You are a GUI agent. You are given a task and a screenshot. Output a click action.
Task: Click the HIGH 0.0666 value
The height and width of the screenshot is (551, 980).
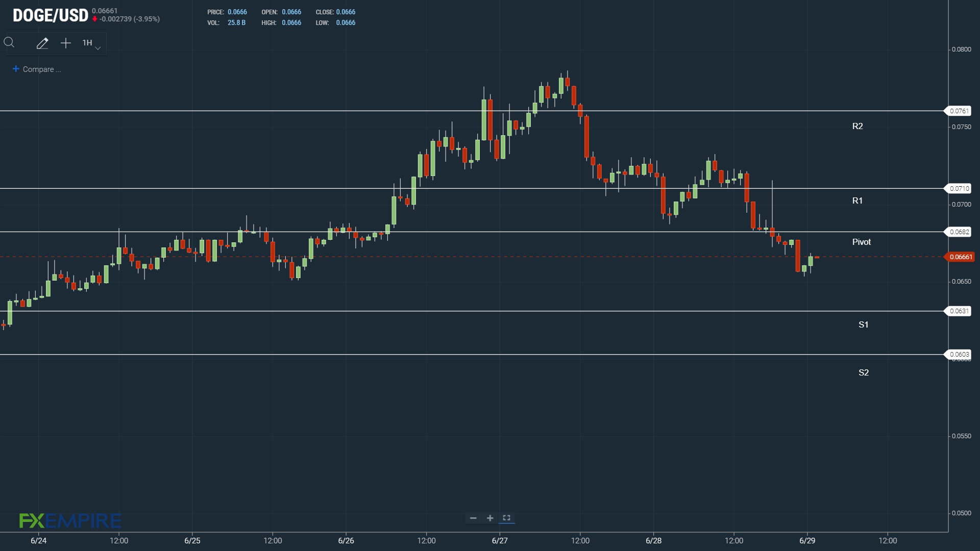coord(291,23)
